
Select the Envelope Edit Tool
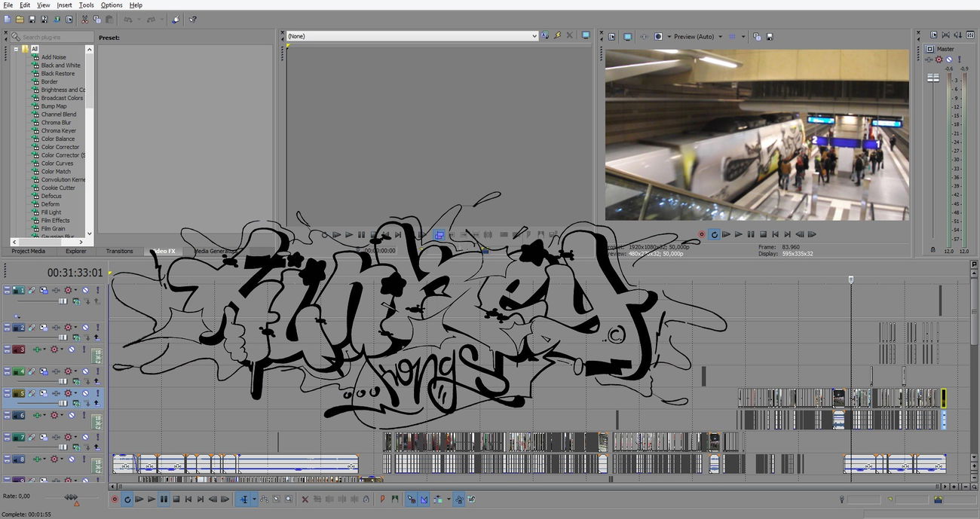(x=262, y=499)
